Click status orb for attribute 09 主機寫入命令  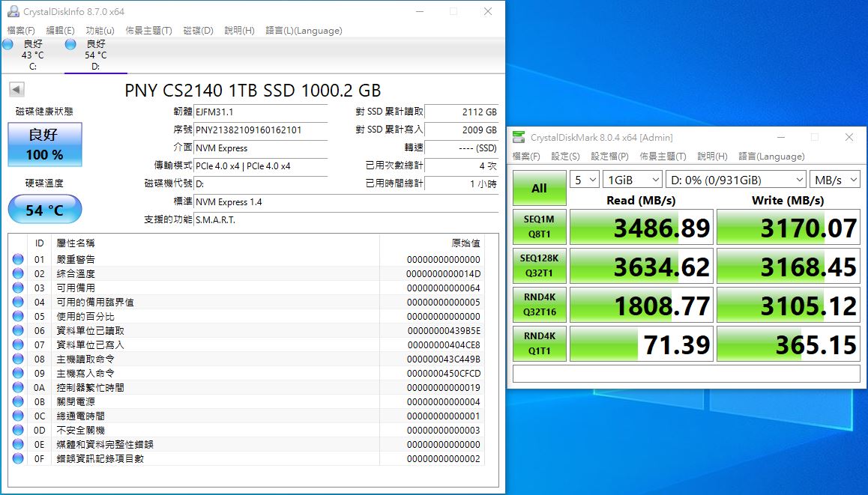pos(18,373)
